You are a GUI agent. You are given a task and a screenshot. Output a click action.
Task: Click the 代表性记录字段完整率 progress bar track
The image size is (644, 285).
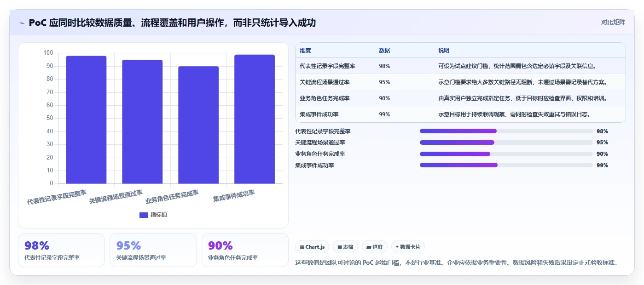pyautogui.click(x=506, y=131)
